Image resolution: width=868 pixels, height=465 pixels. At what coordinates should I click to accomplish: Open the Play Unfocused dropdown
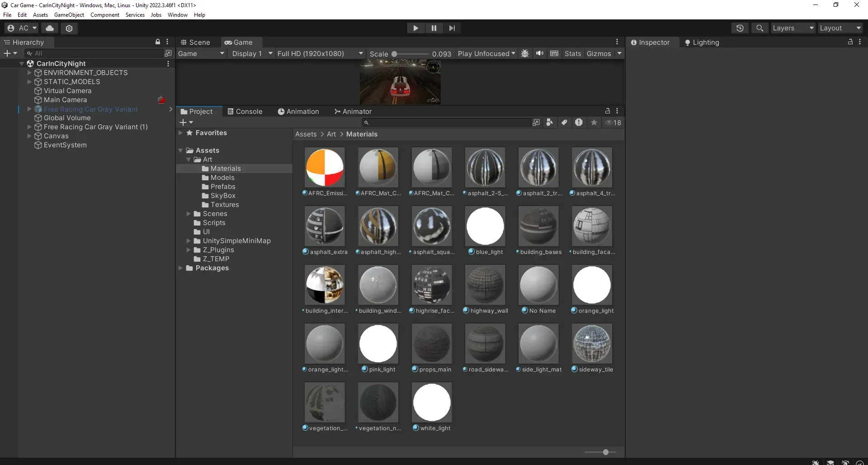point(486,53)
